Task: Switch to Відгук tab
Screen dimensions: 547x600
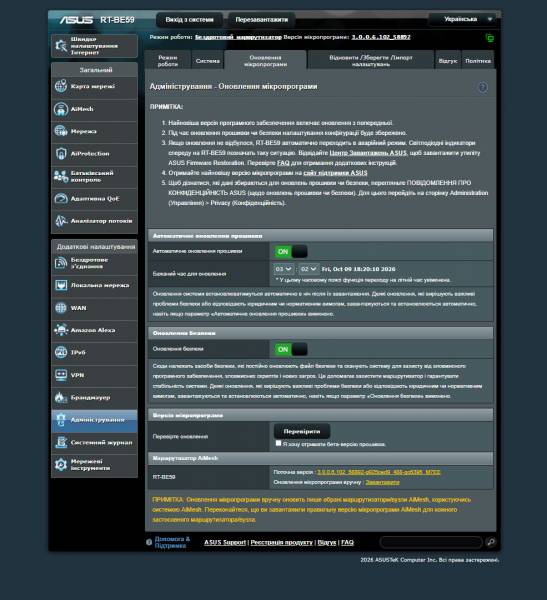Action: point(448,61)
